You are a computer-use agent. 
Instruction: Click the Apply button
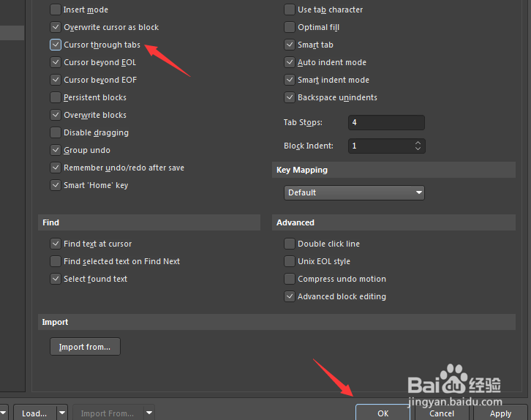tap(500, 413)
